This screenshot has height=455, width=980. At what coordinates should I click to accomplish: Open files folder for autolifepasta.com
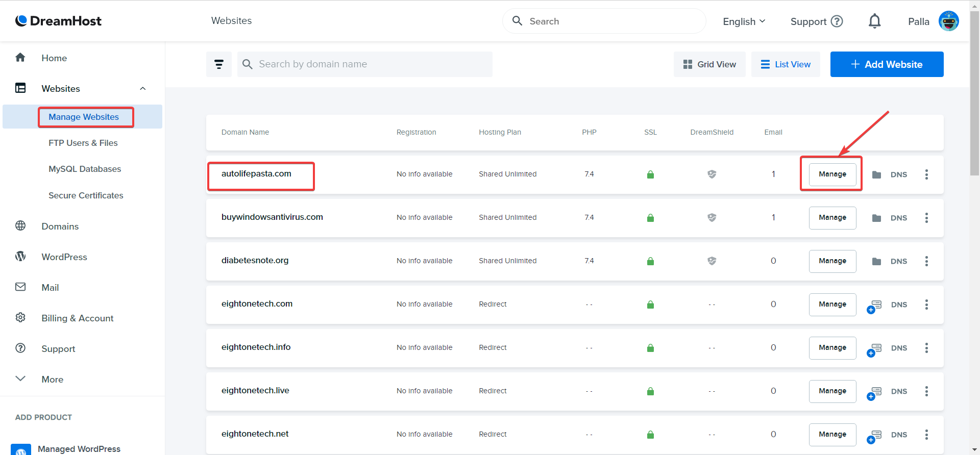pos(877,174)
